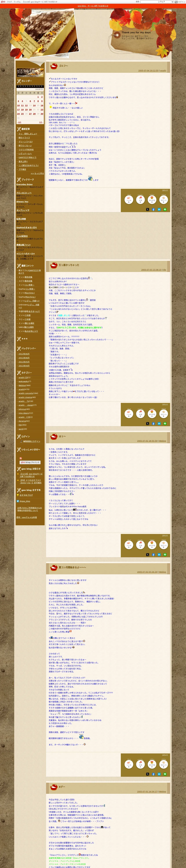Give 応援 reaction to 引っ掛かっちゃった post
The height and width of the screenshot is (868, 186).
140,413
